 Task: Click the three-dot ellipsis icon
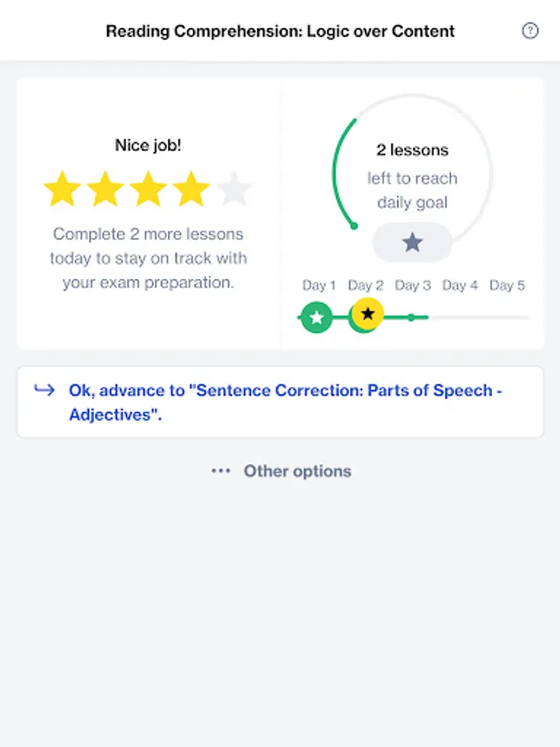pyautogui.click(x=221, y=471)
